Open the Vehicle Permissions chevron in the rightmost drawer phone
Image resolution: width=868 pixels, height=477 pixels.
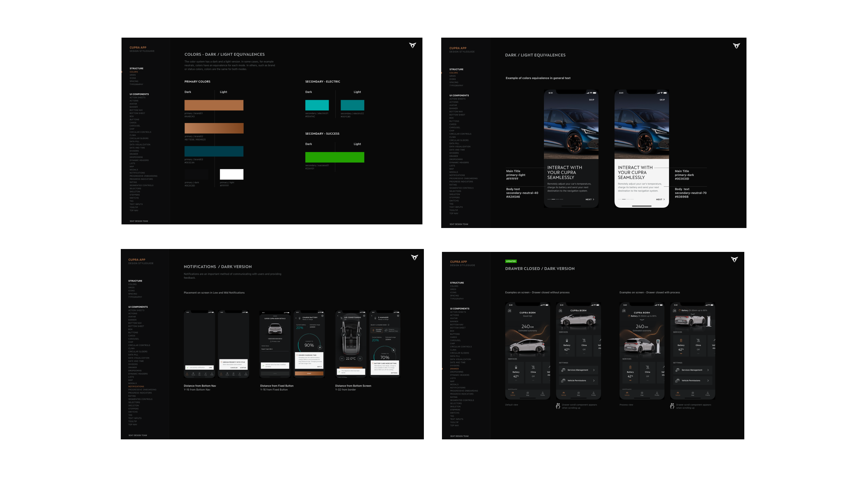coord(708,380)
